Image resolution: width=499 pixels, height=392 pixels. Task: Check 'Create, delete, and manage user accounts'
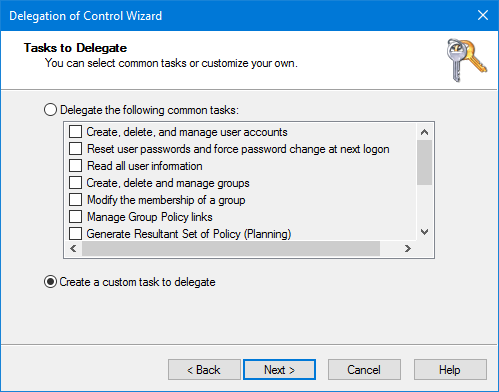(75, 132)
